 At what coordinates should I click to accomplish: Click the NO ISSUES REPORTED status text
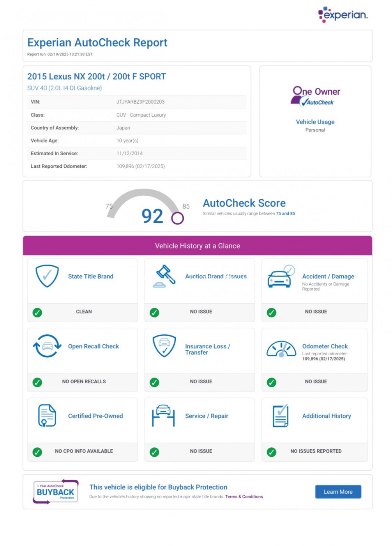click(316, 451)
